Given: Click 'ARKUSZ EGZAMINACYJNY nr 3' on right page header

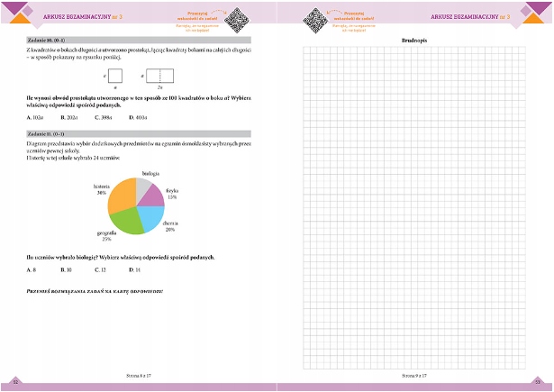Looking at the screenshot, I should click(470, 16).
